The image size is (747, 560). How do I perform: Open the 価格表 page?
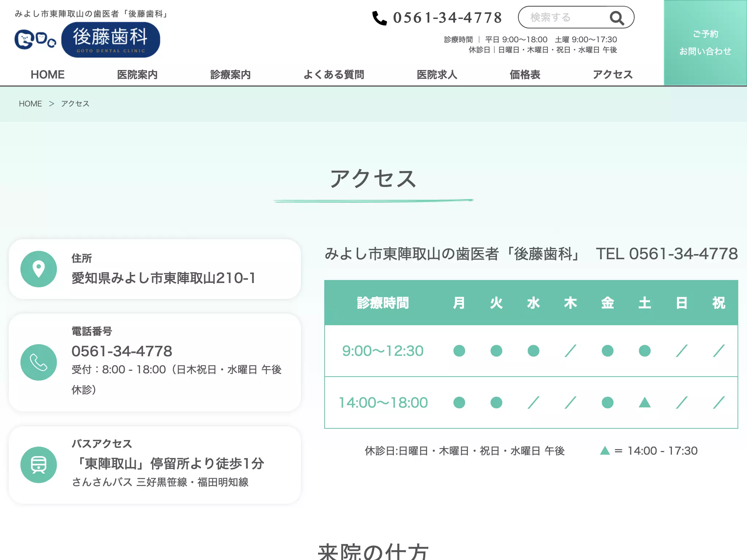pyautogui.click(x=525, y=74)
